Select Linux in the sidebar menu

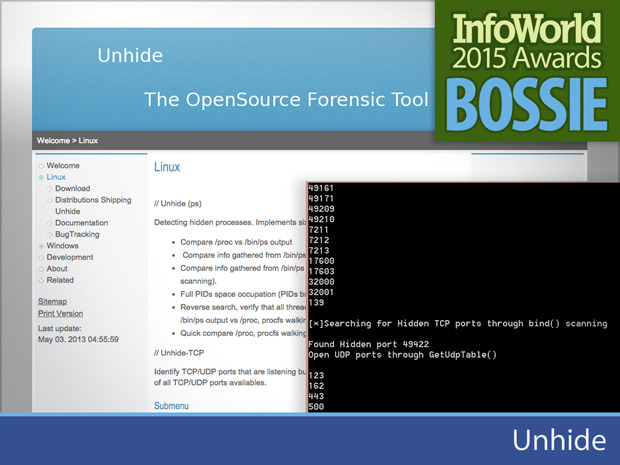[x=56, y=177]
